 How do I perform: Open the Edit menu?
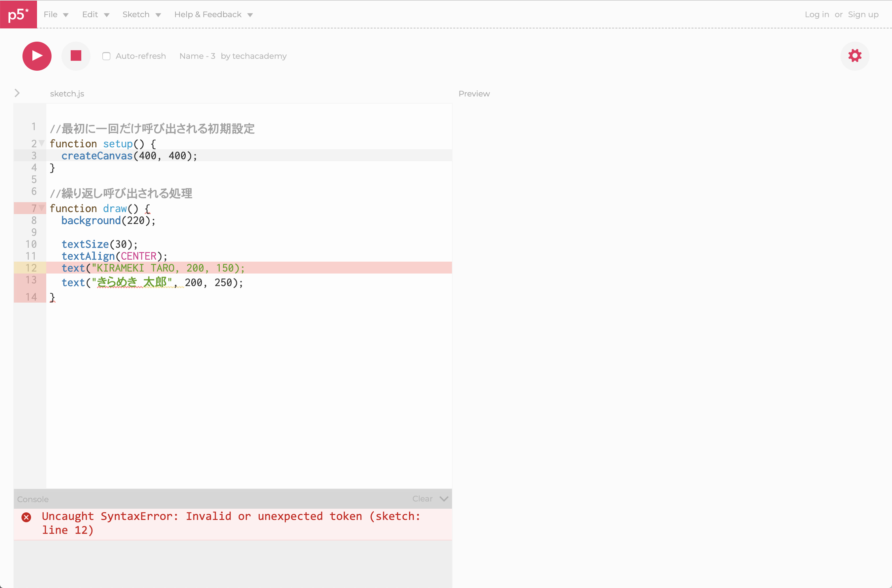(x=95, y=15)
